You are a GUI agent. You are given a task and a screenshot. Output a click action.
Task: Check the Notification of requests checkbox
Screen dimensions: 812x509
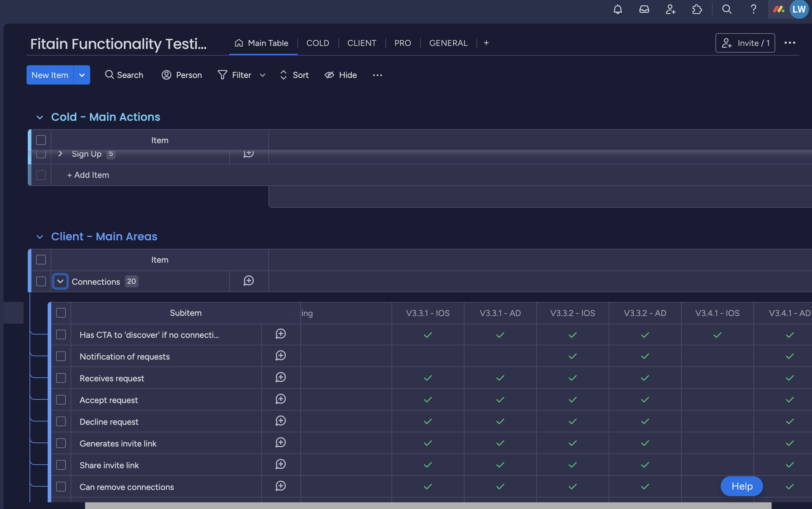pos(61,356)
